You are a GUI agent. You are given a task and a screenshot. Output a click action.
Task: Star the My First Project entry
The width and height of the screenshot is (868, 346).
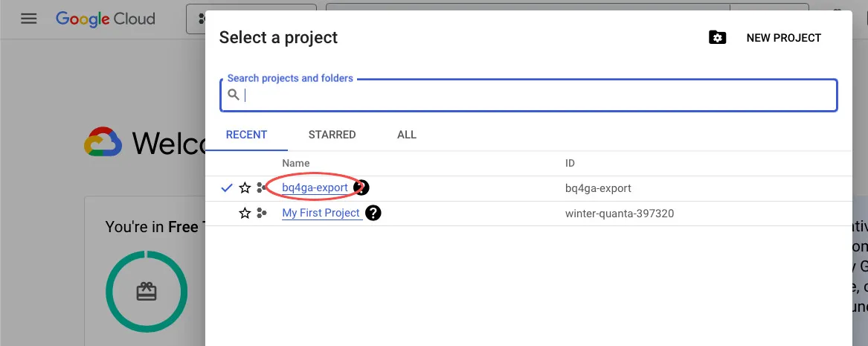point(245,214)
